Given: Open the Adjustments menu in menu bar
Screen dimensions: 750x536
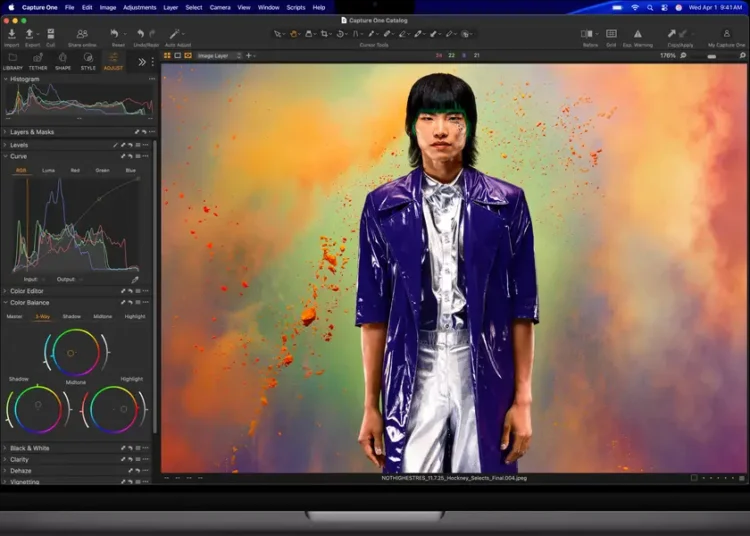Looking at the screenshot, I should [x=139, y=7].
